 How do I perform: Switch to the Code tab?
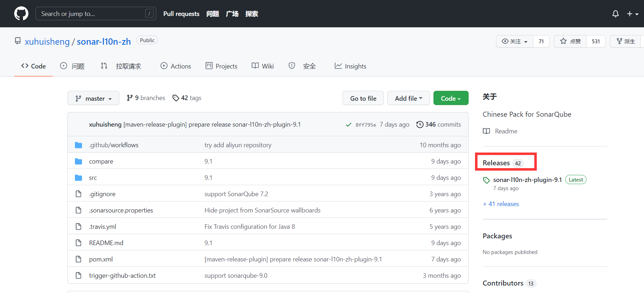pyautogui.click(x=33, y=66)
